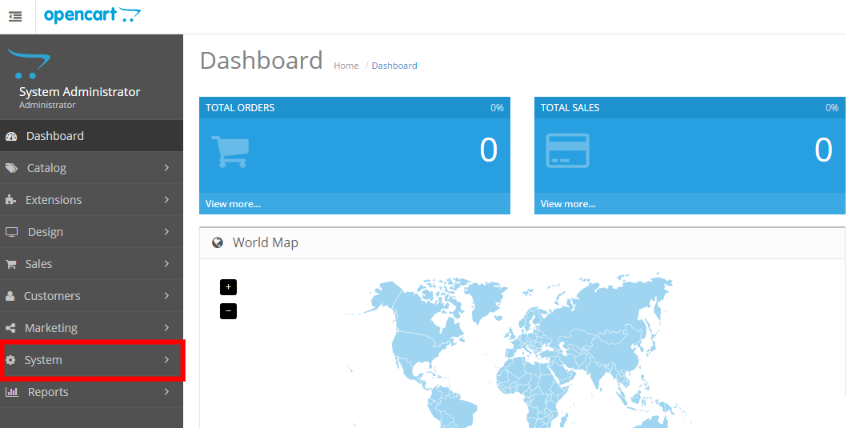The width and height of the screenshot is (846, 428).
Task: Expand the Sales menu chevron
Action: coord(167,263)
